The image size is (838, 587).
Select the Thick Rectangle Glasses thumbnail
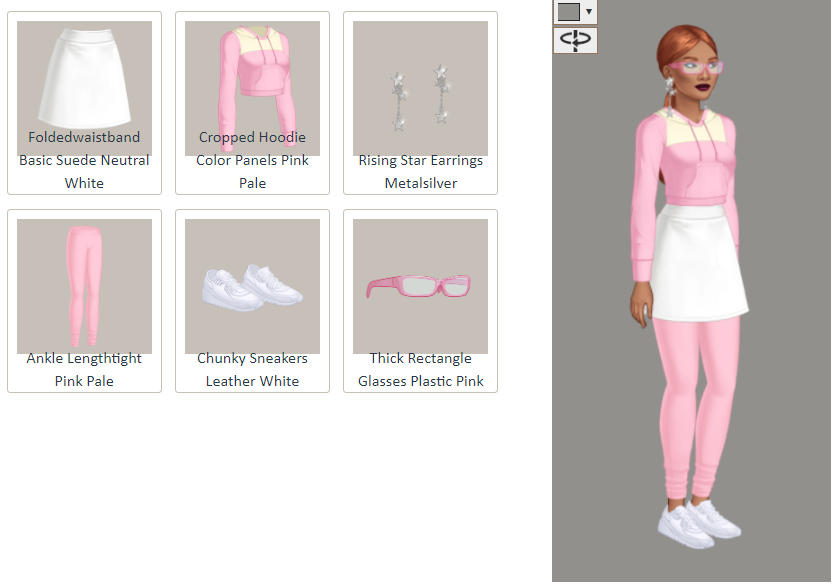pyautogui.click(x=421, y=286)
